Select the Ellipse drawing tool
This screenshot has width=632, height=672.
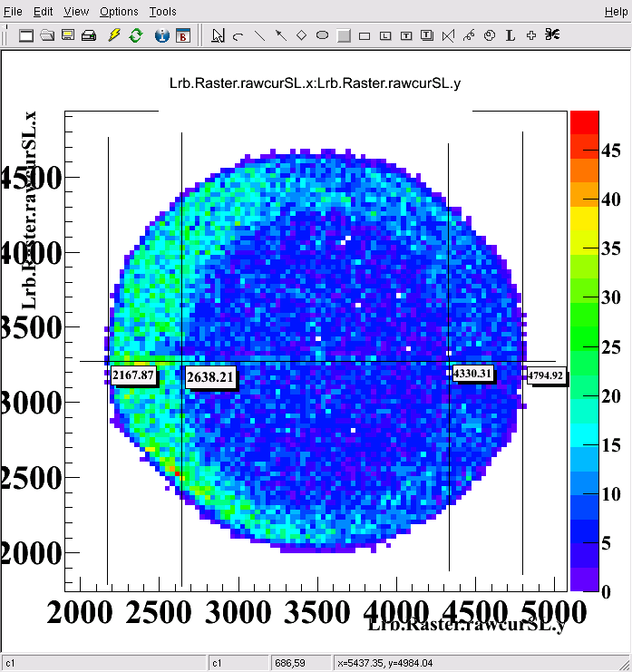coord(322,35)
